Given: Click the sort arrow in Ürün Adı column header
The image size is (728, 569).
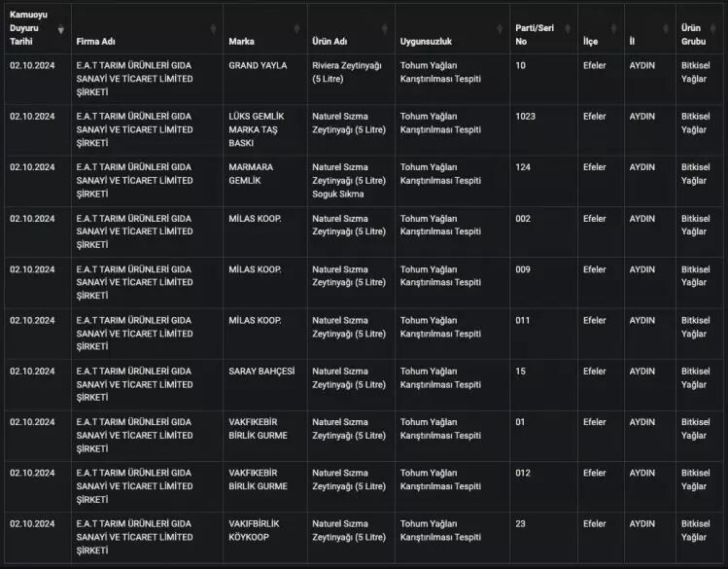Looking at the screenshot, I should tap(386, 29).
